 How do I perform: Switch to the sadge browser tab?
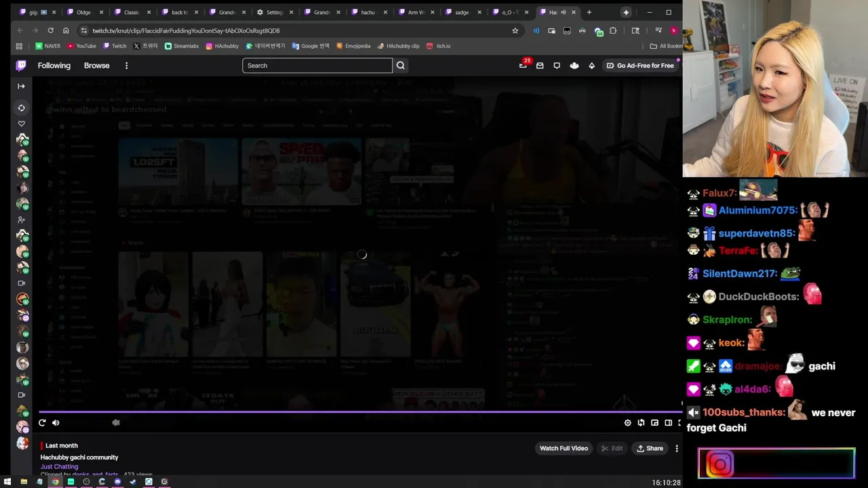(462, 12)
